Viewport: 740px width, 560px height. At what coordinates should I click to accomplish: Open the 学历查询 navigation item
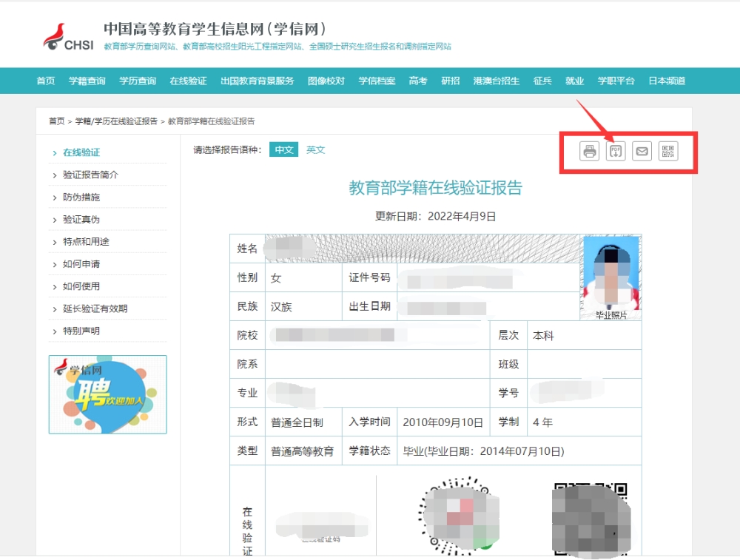coord(138,81)
